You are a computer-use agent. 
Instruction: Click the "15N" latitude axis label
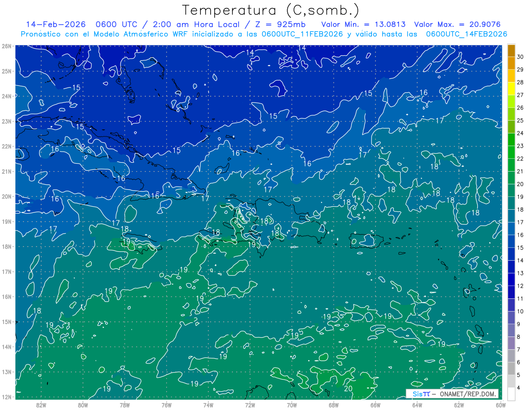(6, 322)
